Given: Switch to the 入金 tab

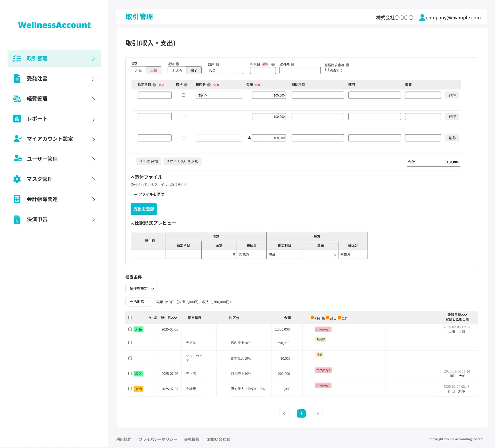Looking at the screenshot, I should 138,70.
